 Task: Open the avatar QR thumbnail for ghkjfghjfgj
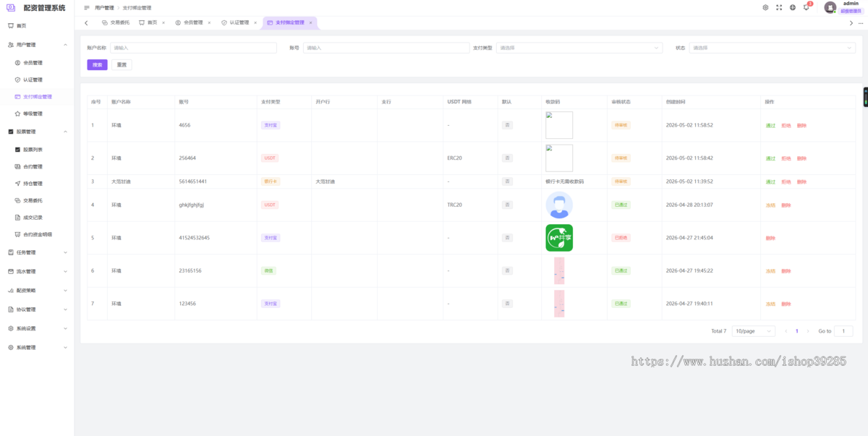[559, 205]
